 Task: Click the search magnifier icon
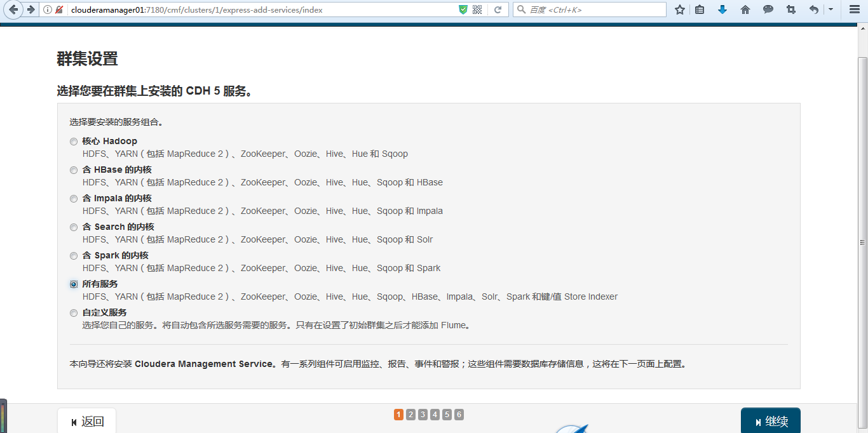(x=522, y=10)
